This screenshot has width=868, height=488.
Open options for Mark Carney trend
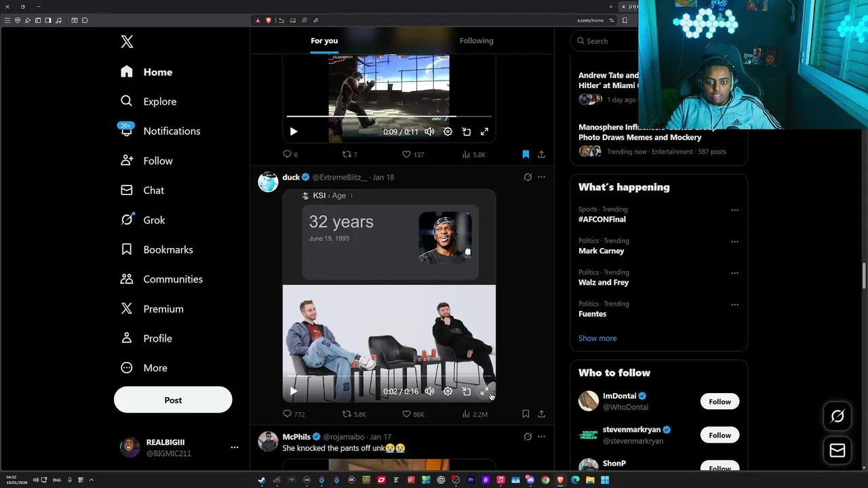click(734, 241)
